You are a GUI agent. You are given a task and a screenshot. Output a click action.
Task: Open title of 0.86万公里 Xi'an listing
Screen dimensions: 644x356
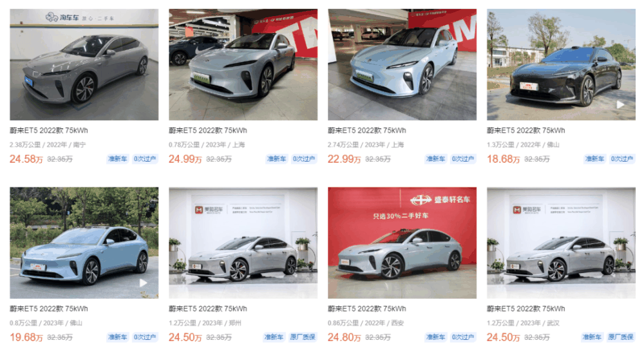[x=367, y=309]
